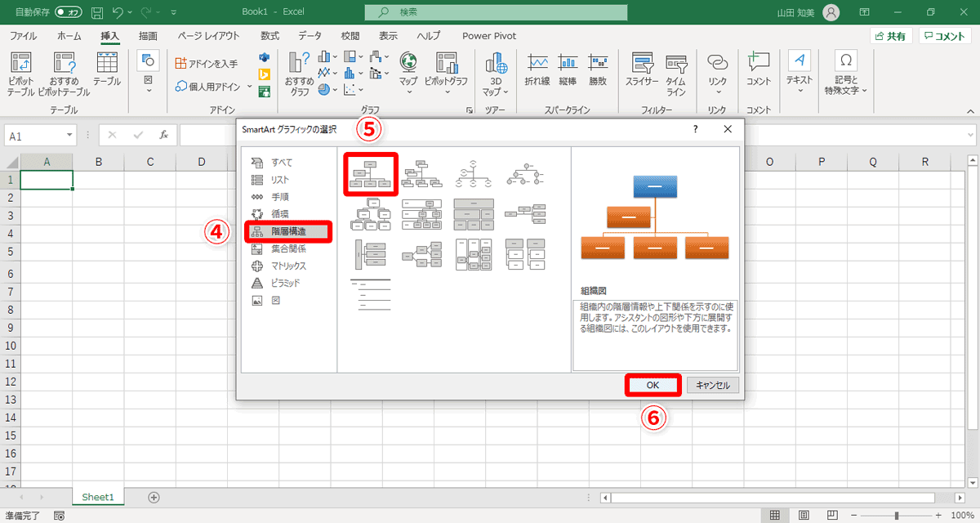Click zoom slider handle in status bar
Screen dimensions: 980x523
tap(897, 516)
